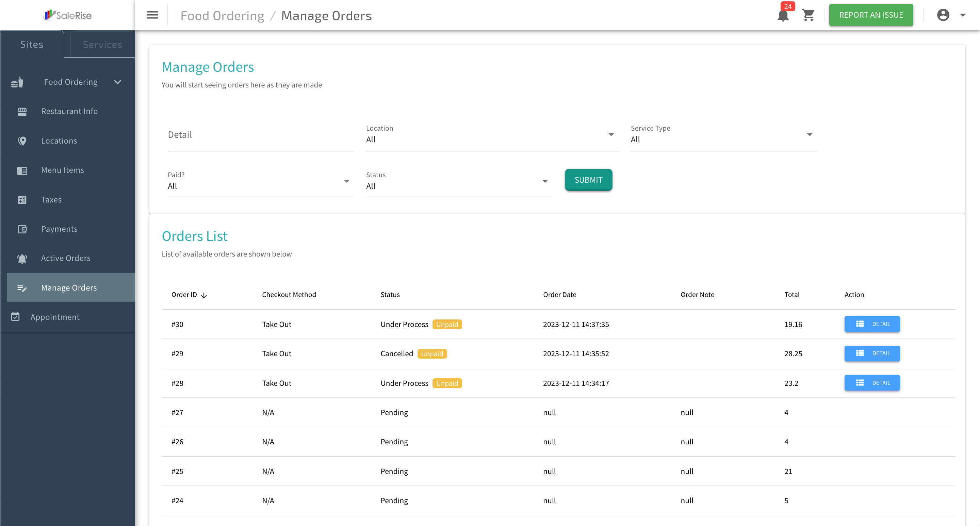Click the Unpaid badge on order #29

click(432, 354)
